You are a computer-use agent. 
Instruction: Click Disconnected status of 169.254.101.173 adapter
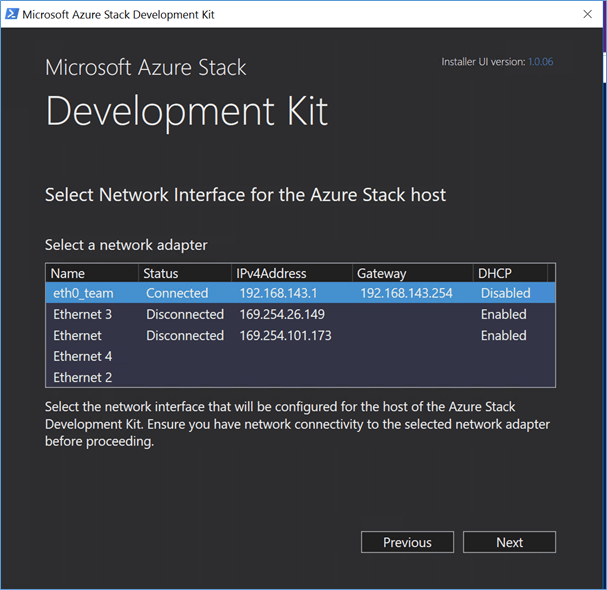click(x=185, y=335)
